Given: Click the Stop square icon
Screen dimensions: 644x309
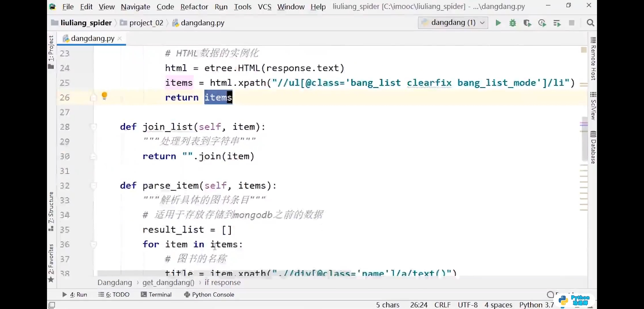Looking at the screenshot, I should (572, 23).
